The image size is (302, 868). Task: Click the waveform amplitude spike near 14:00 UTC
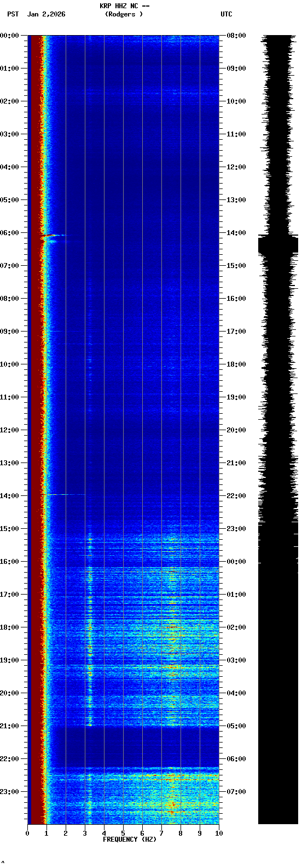click(x=278, y=244)
